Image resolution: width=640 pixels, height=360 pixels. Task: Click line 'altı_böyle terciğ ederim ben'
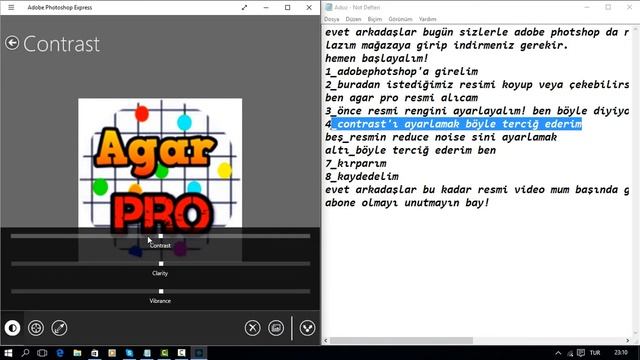pyautogui.click(x=410, y=150)
